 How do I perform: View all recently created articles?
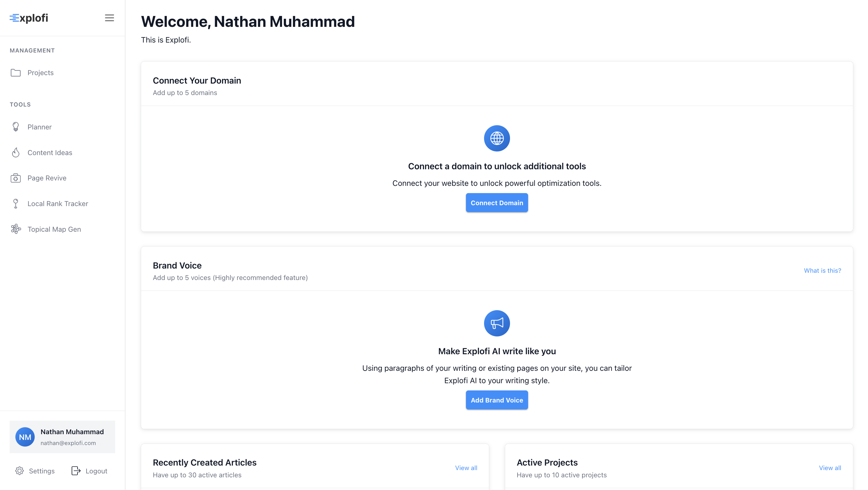466,468
